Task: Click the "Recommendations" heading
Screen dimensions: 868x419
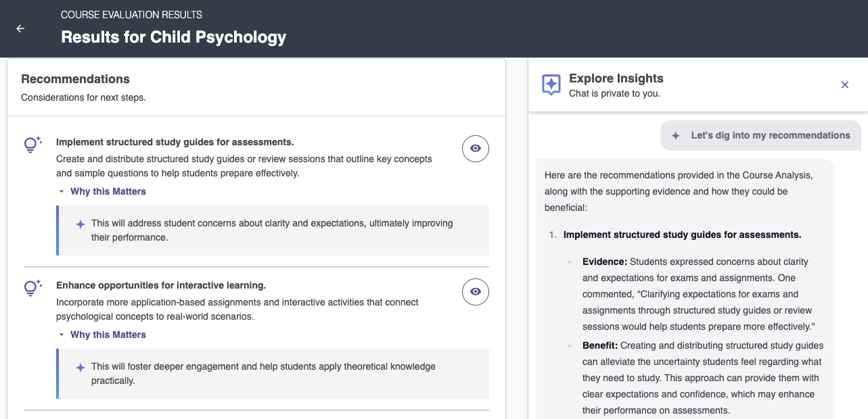Action: [75, 79]
